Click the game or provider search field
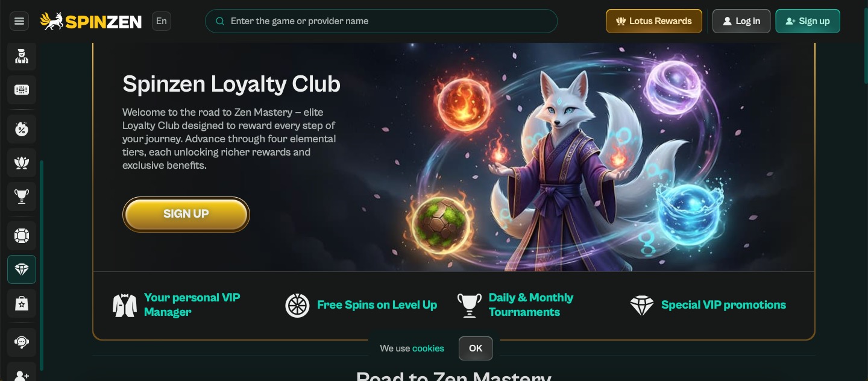 click(x=382, y=21)
